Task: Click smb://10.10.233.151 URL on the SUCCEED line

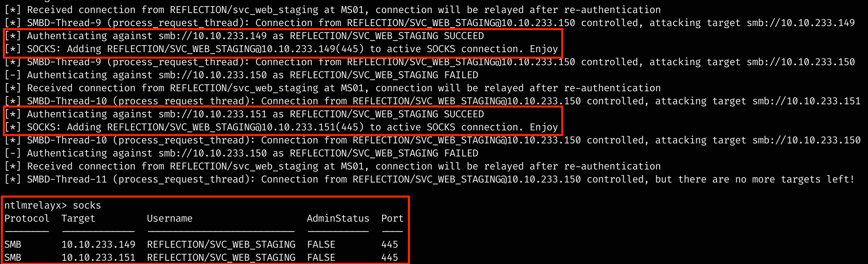Action: point(213,114)
